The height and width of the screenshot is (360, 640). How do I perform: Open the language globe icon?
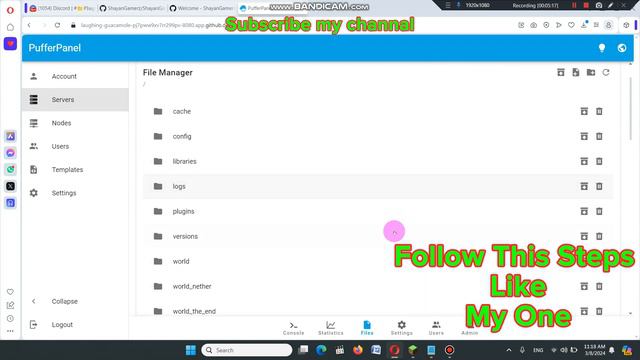tap(622, 48)
